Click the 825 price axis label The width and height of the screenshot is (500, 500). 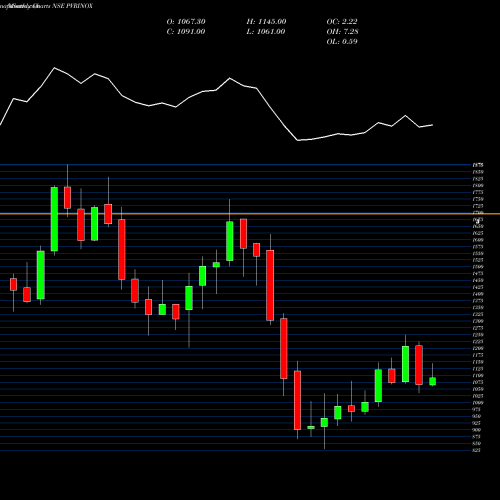click(x=477, y=450)
